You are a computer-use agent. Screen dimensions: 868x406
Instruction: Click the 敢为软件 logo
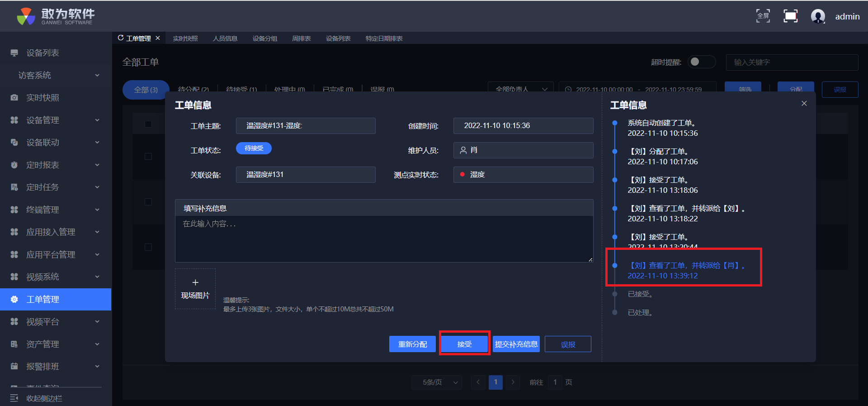coord(56,16)
